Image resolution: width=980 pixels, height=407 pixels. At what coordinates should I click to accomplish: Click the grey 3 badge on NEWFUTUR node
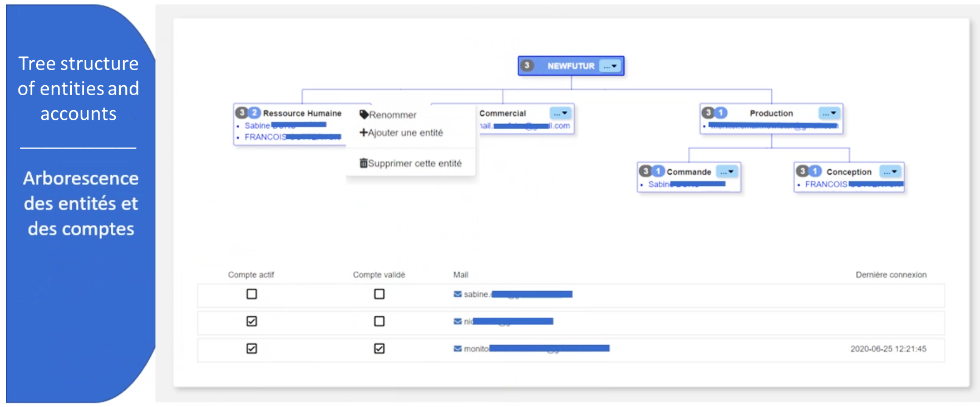pos(526,66)
